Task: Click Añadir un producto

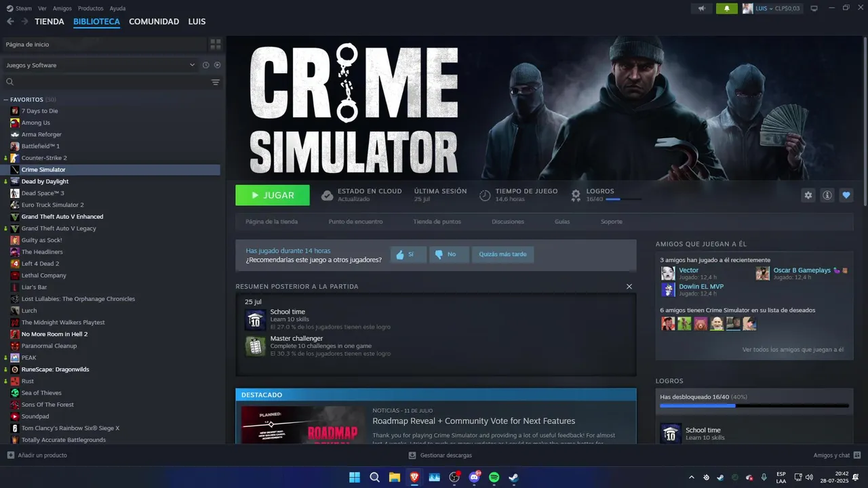Action: click(37, 455)
